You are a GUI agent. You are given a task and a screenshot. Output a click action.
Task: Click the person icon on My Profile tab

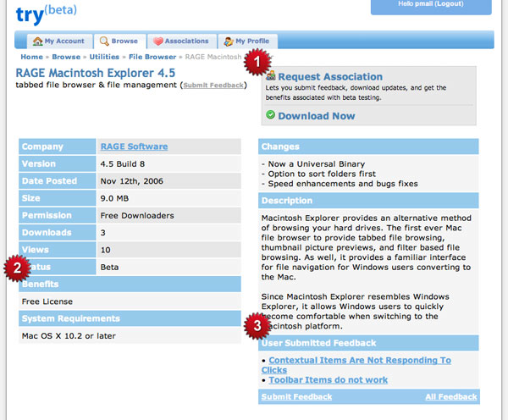point(229,41)
